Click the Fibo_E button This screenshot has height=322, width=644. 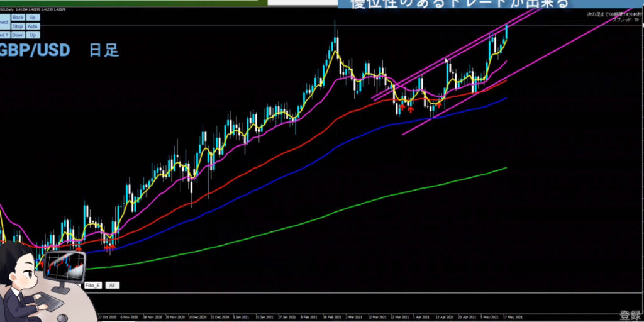(93, 285)
